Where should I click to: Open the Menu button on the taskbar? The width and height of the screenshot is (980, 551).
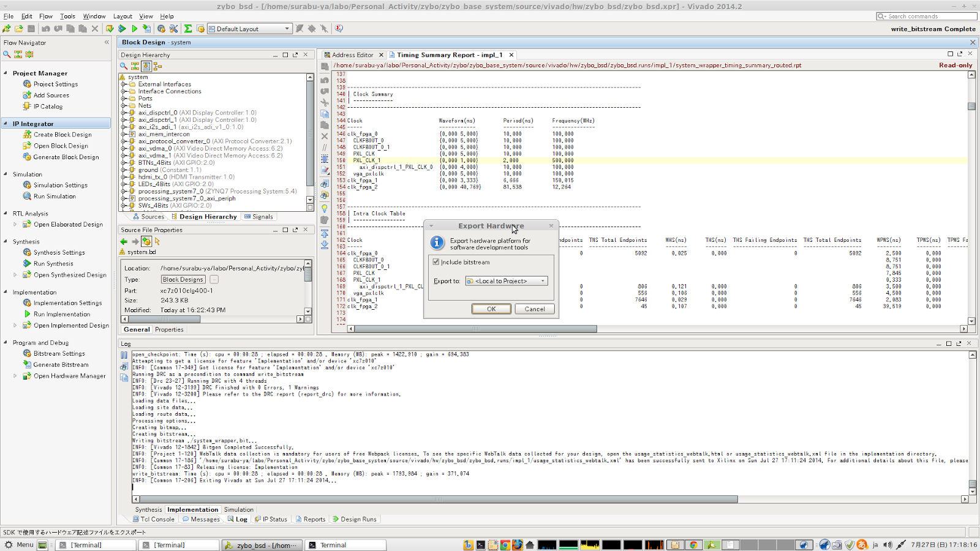tap(19, 545)
